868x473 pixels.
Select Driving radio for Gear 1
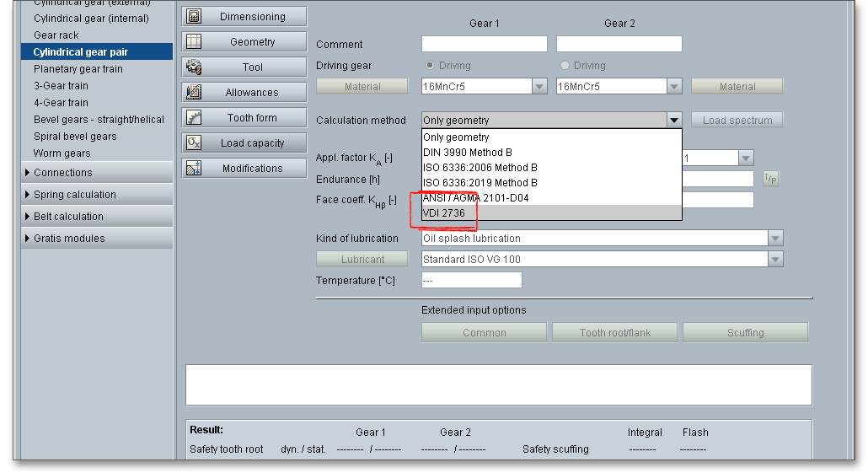click(430, 66)
